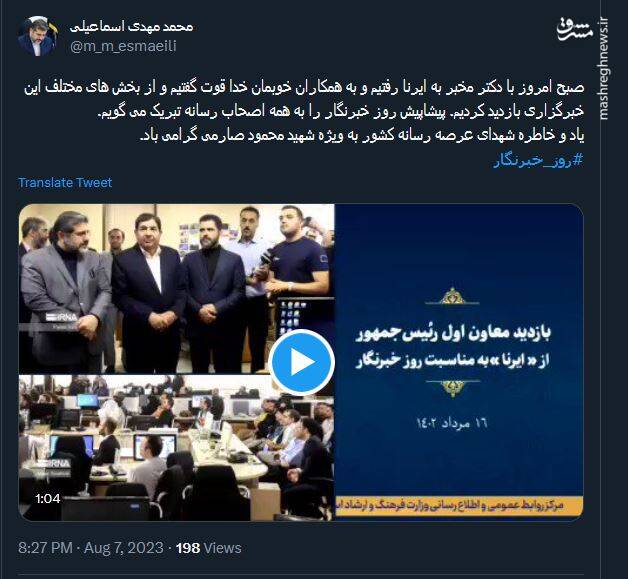628x579 pixels.
Task: Click the display name محمد مهدی اسماعیلی
Action: [x=131, y=27]
